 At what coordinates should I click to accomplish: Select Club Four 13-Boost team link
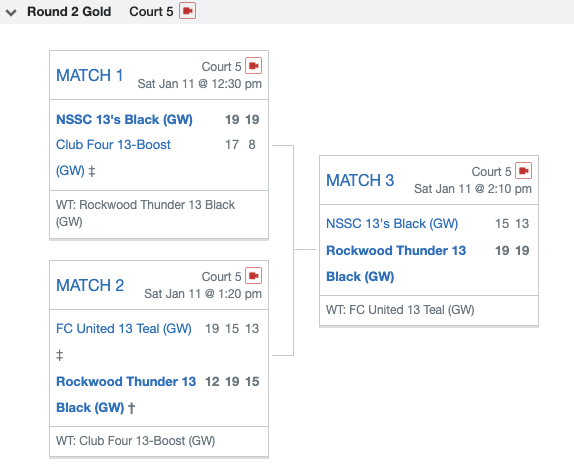click(113, 157)
